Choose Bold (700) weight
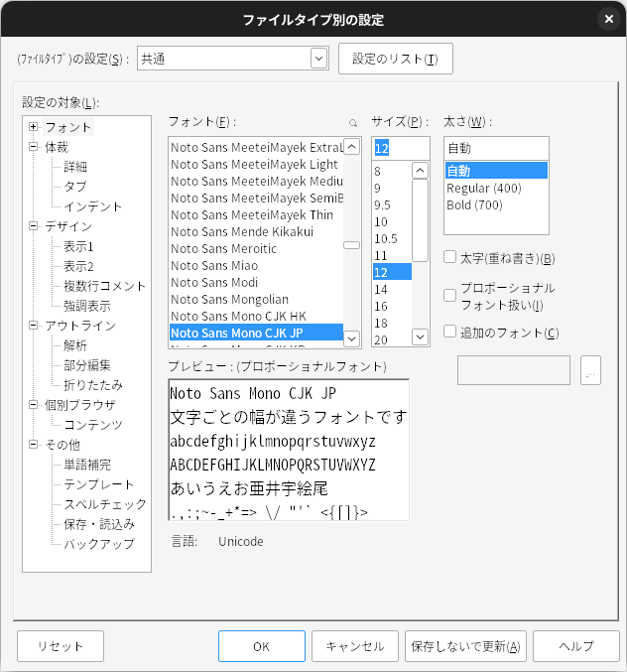The width and height of the screenshot is (627, 672). (496, 204)
